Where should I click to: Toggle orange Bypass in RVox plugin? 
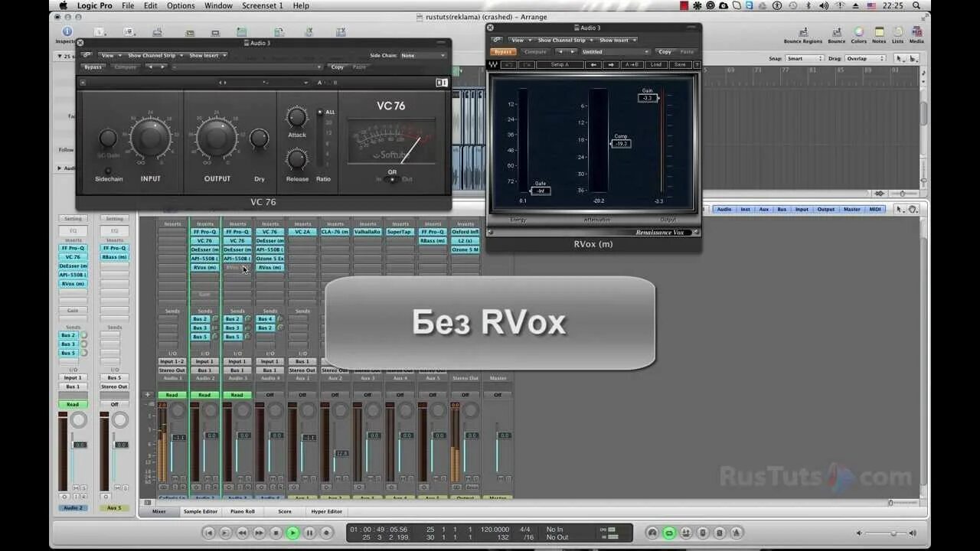(502, 52)
